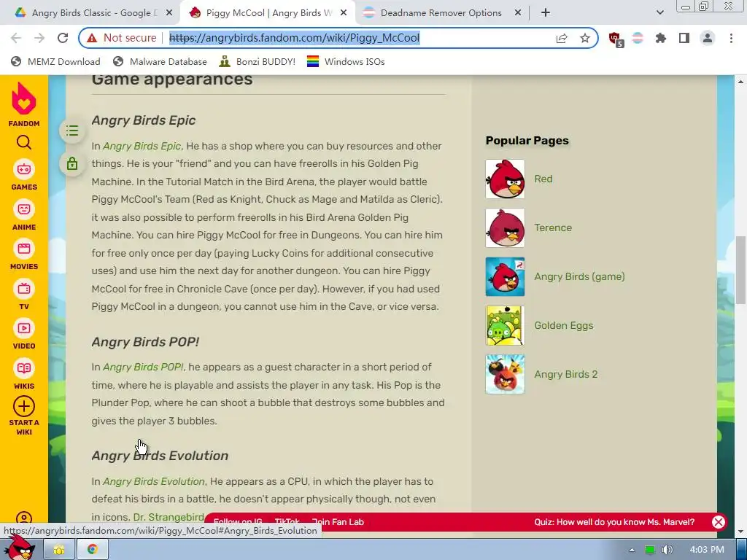Click the Angry Birds 2 thumbnail

coord(505,374)
